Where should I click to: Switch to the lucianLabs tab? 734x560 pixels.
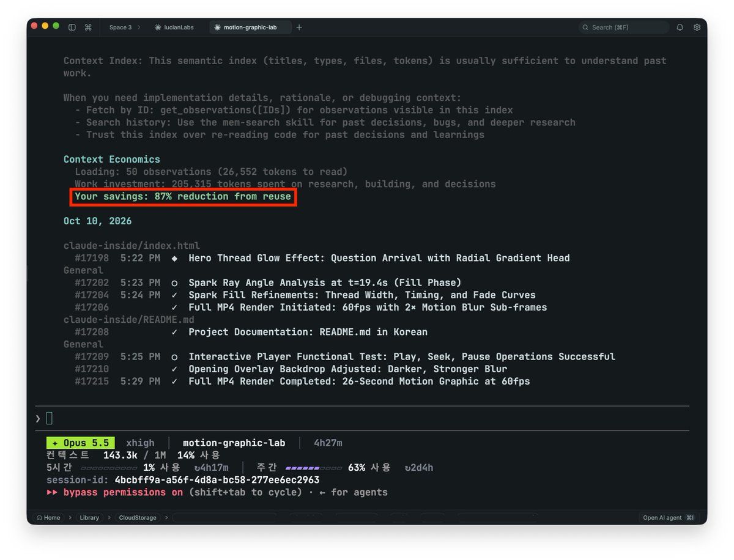tap(174, 28)
